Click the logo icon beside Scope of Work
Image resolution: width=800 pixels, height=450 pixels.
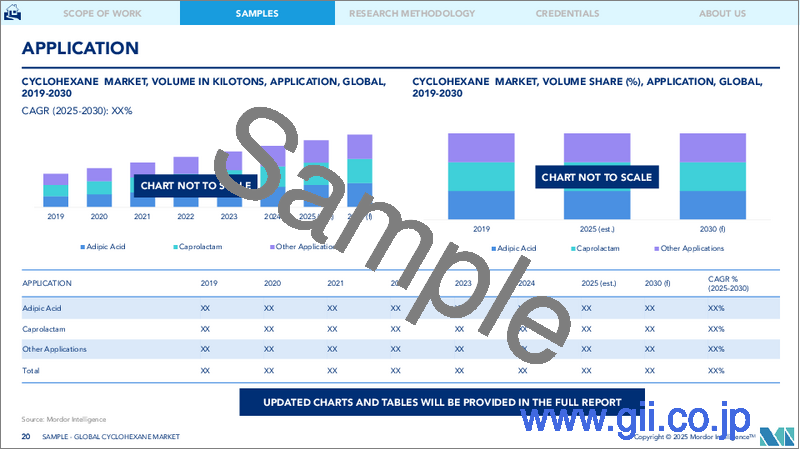(x=12, y=14)
